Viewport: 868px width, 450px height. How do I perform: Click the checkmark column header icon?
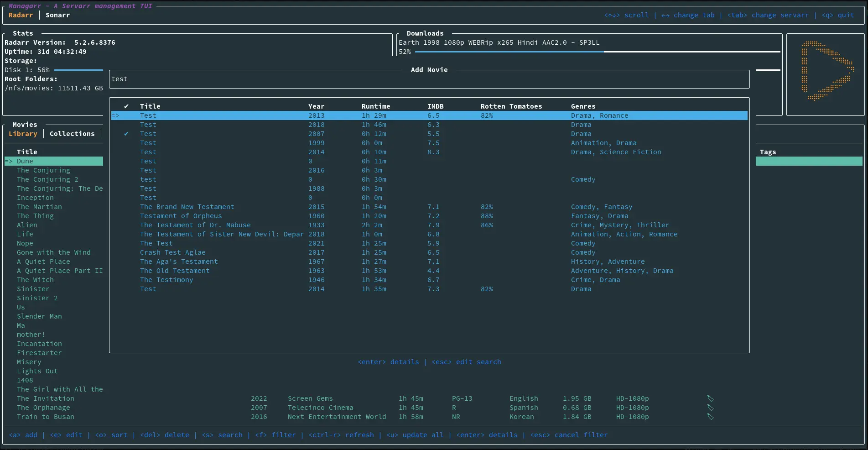point(126,106)
